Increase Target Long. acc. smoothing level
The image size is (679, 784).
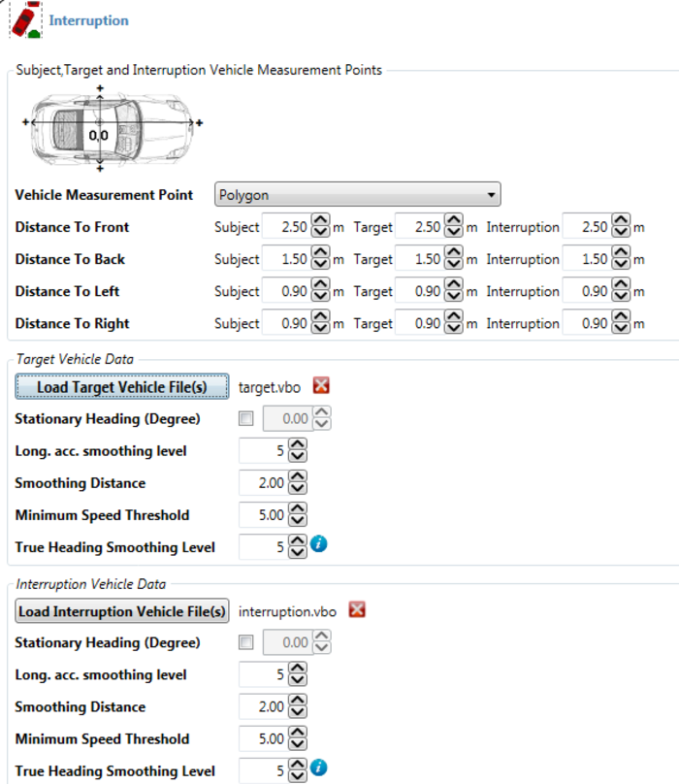point(298,444)
